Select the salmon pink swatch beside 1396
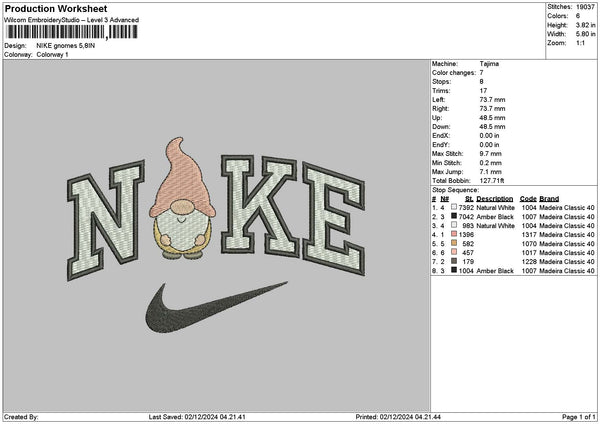Image resolution: width=600 pixels, height=424 pixels. pos(454,234)
